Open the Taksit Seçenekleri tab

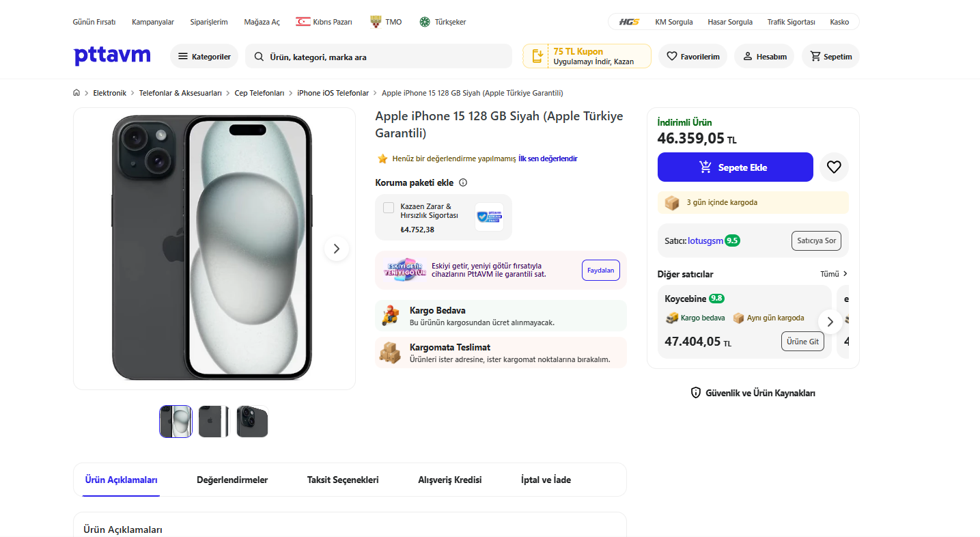pos(343,480)
